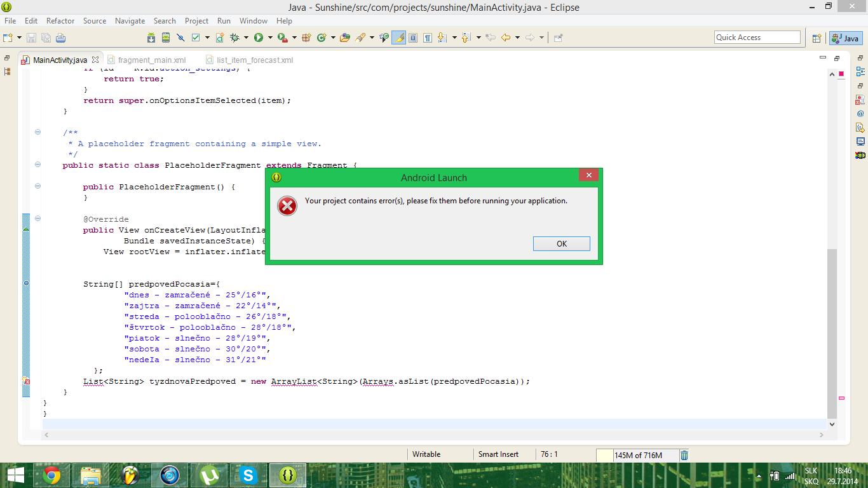Toggle Block Selection mode button

click(413, 38)
